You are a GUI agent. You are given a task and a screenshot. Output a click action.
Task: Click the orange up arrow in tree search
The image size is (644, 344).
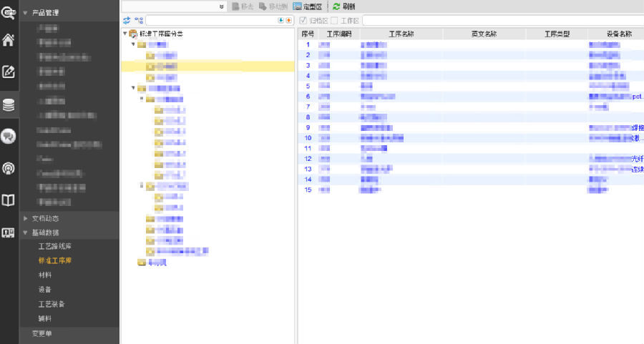[x=289, y=20]
